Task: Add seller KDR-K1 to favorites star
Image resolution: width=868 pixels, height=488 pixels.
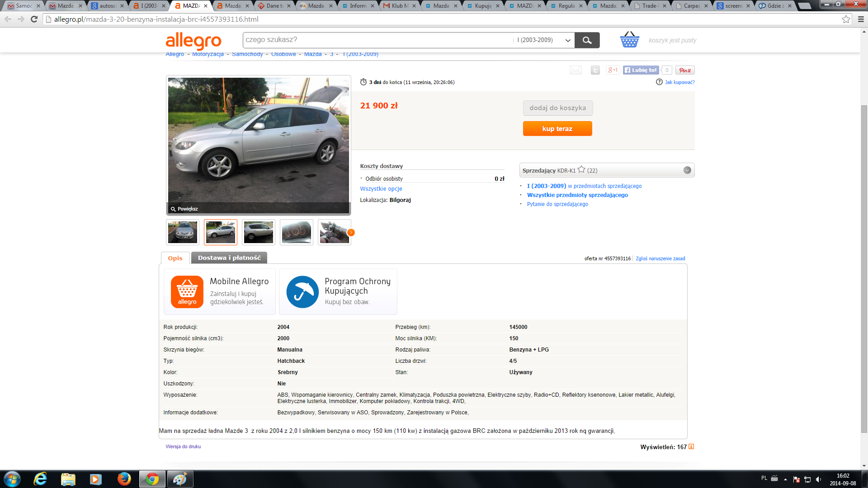Action: pyautogui.click(x=581, y=170)
